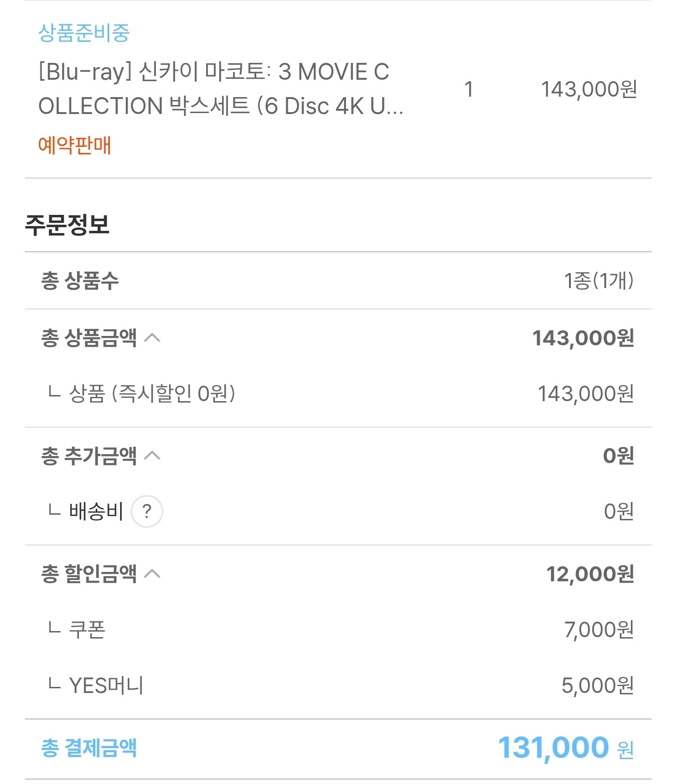Open the Blu-ray 신카이 마코토 product title
Viewport: 676px width, 784px height.
point(221,89)
